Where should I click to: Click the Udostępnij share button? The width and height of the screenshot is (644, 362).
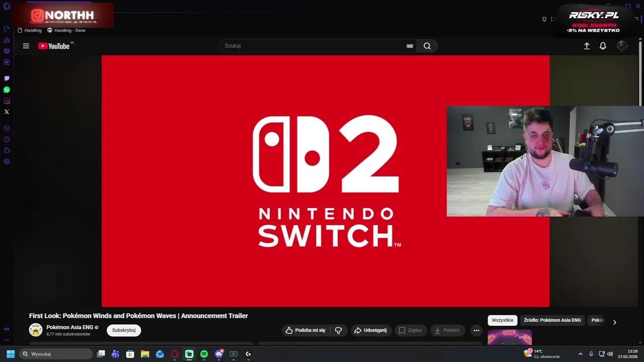click(371, 330)
